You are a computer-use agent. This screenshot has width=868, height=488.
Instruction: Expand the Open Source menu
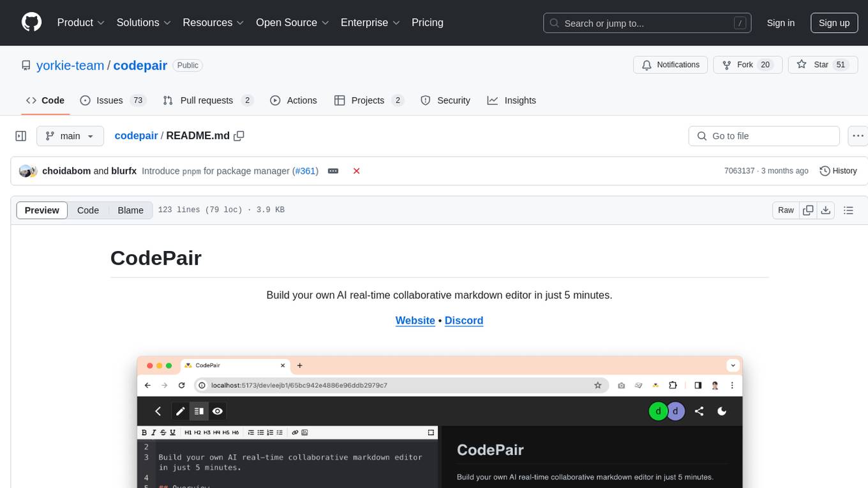(x=292, y=22)
